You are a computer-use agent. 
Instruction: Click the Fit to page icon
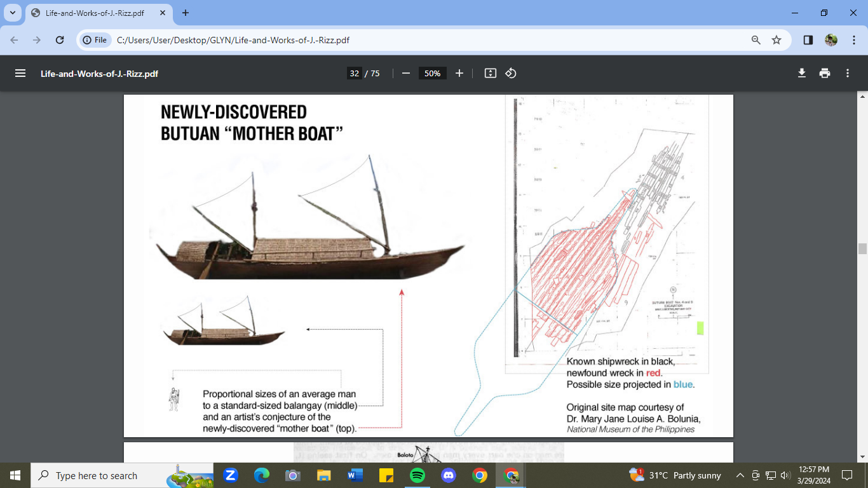point(490,73)
